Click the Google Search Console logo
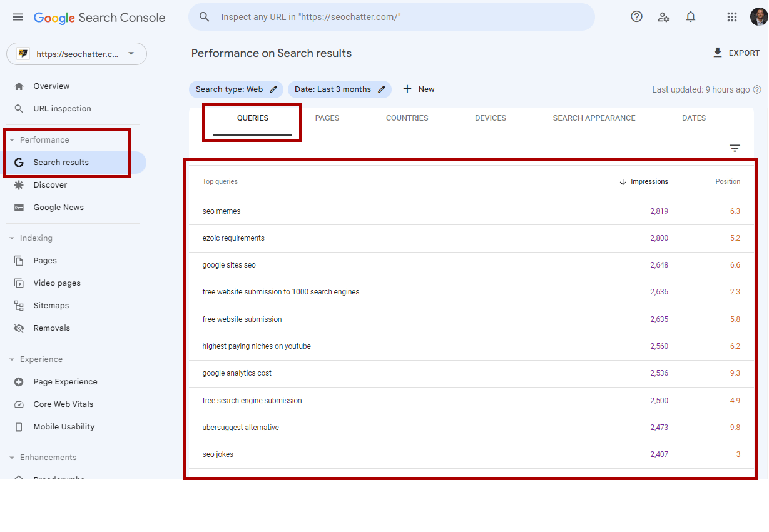 click(x=99, y=18)
